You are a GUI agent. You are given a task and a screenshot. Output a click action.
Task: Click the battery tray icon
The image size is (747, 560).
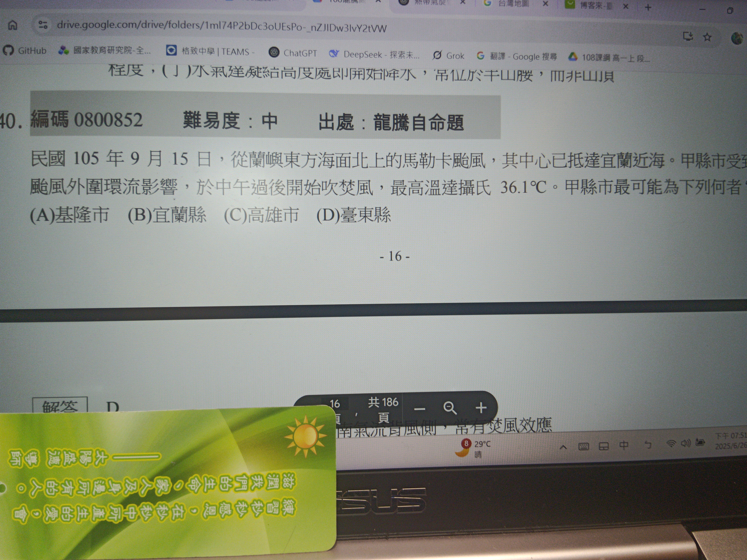click(x=700, y=442)
